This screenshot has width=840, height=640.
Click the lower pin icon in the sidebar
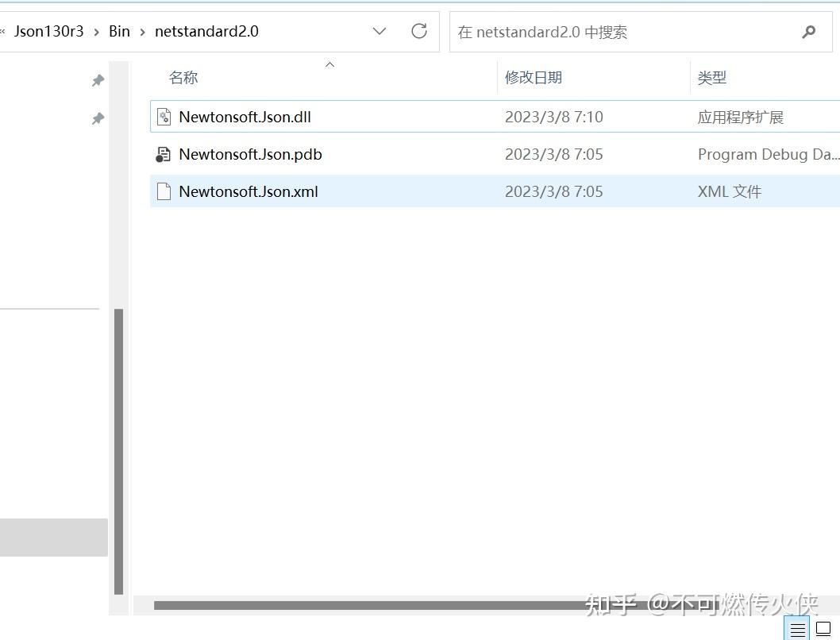coord(98,118)
